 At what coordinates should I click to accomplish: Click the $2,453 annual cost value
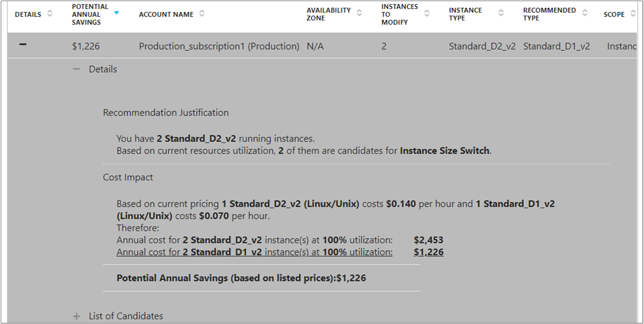(x=428, y=240)
